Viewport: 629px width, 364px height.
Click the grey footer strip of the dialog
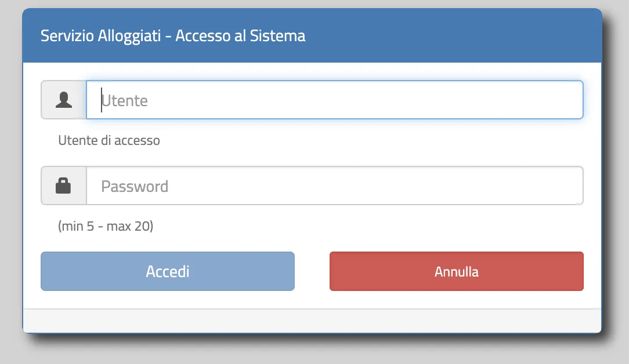pyautogui.click(x=312, y=321)
